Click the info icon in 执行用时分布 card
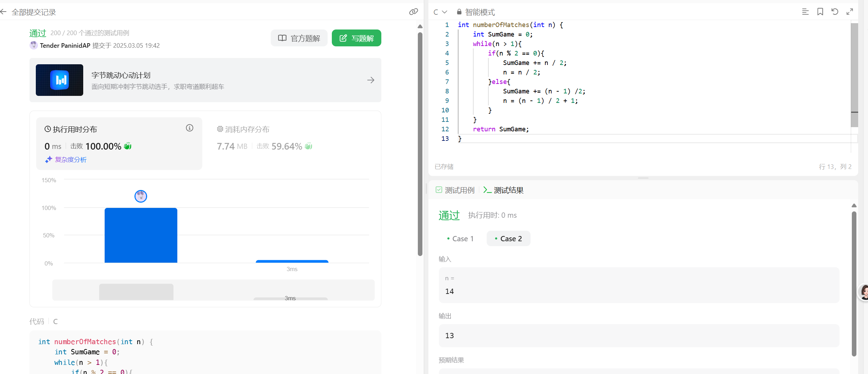 190,128
